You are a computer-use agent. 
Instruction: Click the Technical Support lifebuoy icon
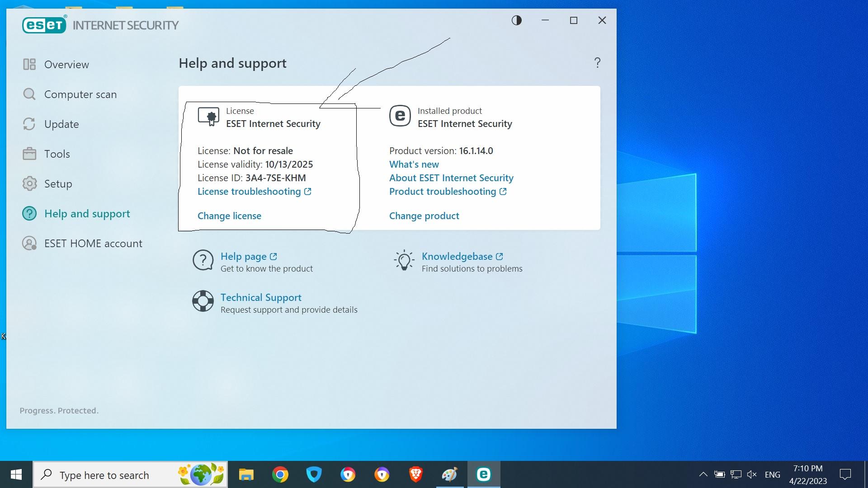point(203,301)
